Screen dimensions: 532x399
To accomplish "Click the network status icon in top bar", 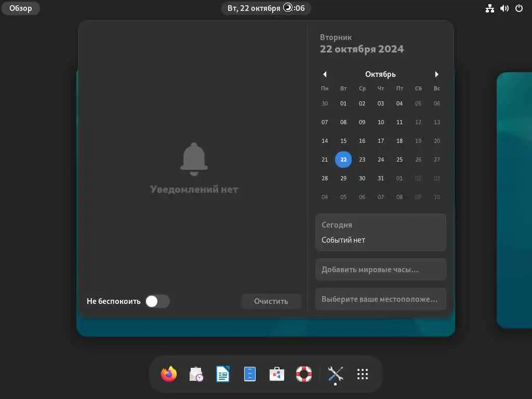I will click(x=489, y=8).
